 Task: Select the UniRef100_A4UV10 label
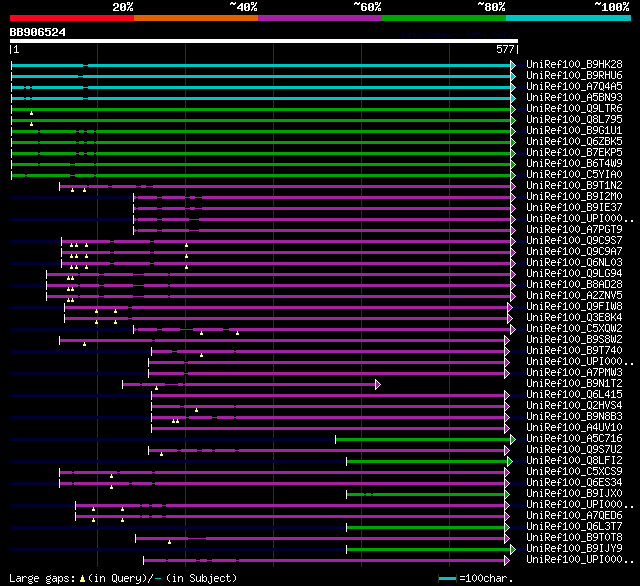pos(574,428)
